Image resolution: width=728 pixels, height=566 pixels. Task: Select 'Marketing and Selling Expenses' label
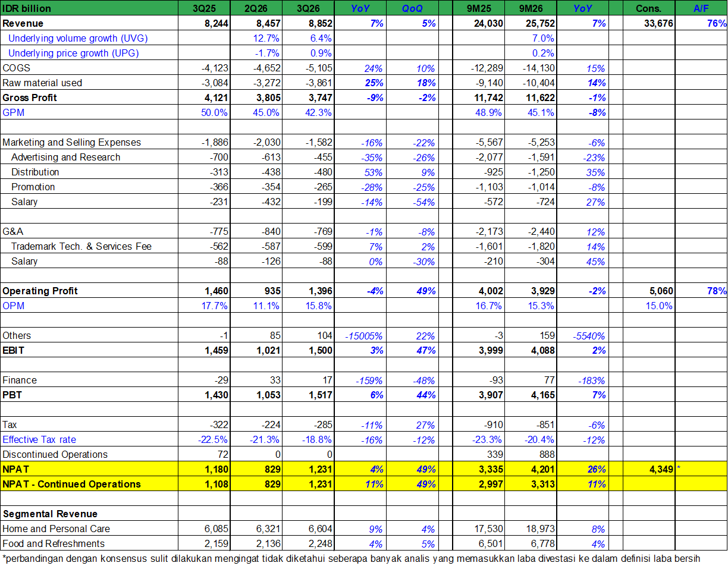(x=72, y=142)
